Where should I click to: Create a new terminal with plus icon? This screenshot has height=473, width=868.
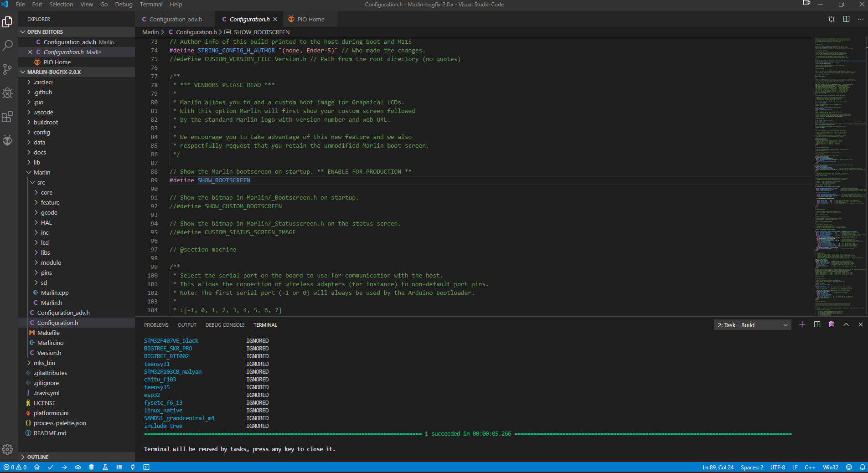coord(802,324)
